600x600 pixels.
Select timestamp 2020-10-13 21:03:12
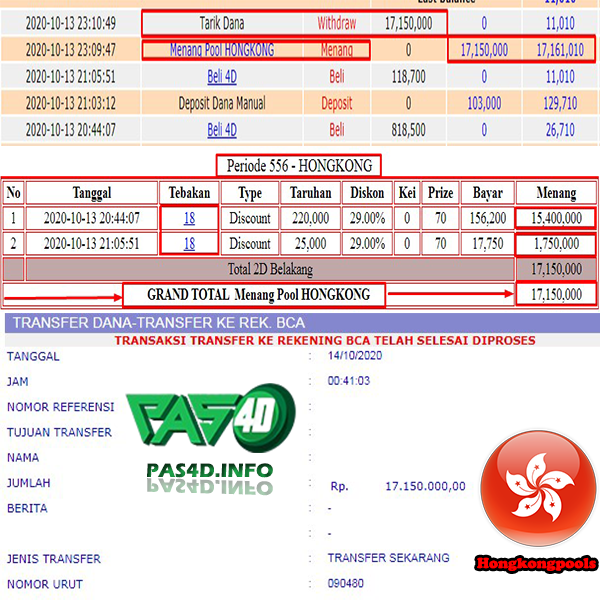(x=71, y=103)
